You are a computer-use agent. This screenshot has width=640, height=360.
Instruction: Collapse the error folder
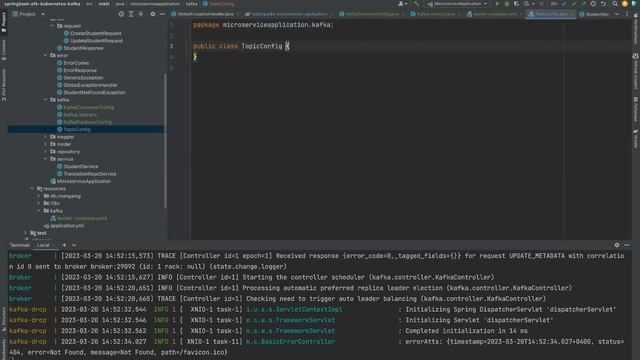click(45, 55)
